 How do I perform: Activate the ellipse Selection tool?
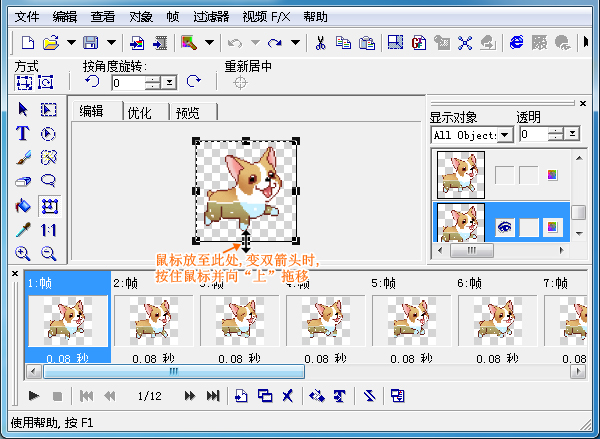(x=48, y=134)
